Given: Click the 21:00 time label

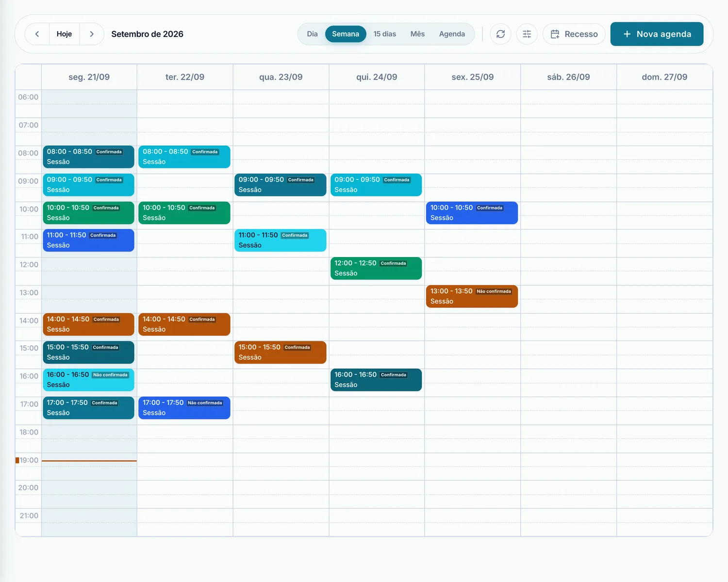Looking at the screenshot, I should [x=29, y=516].
